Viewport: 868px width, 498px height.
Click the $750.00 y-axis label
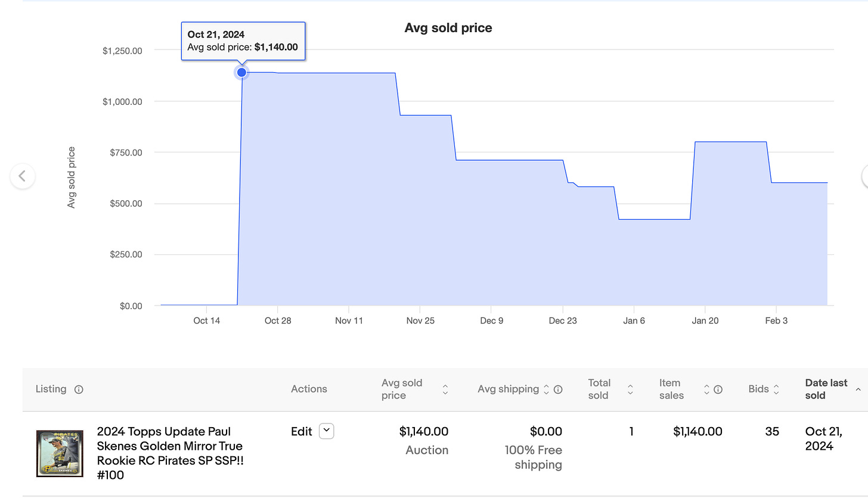tap(125, 152)
